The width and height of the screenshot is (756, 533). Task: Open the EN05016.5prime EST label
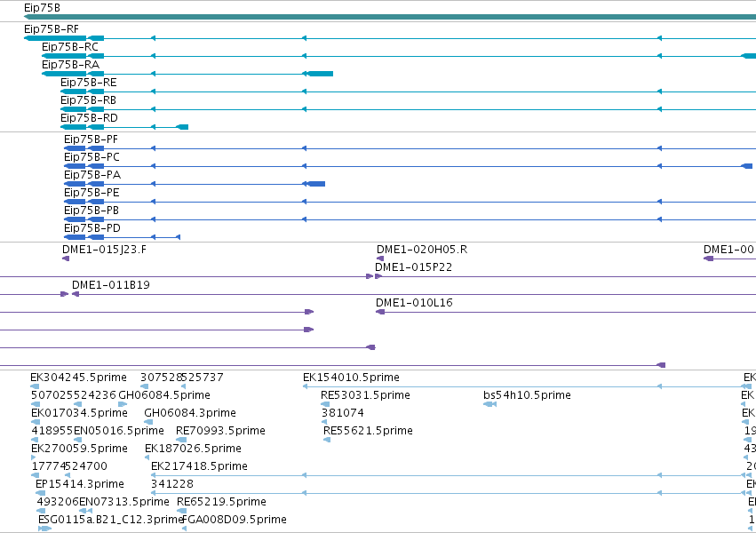pyautogui.click(x=119, y=432)
